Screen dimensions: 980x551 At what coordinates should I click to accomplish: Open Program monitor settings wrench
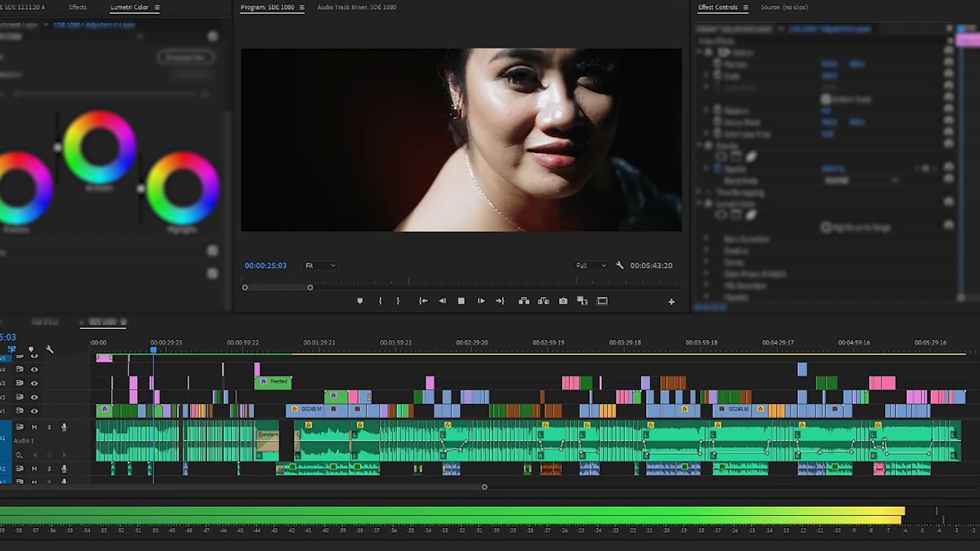click(619, 266)
